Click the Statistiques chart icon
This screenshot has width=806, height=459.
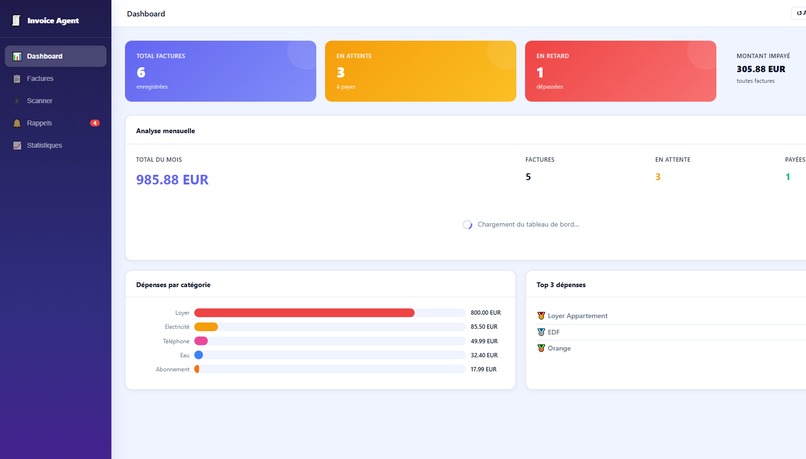[x=17, y=145]
